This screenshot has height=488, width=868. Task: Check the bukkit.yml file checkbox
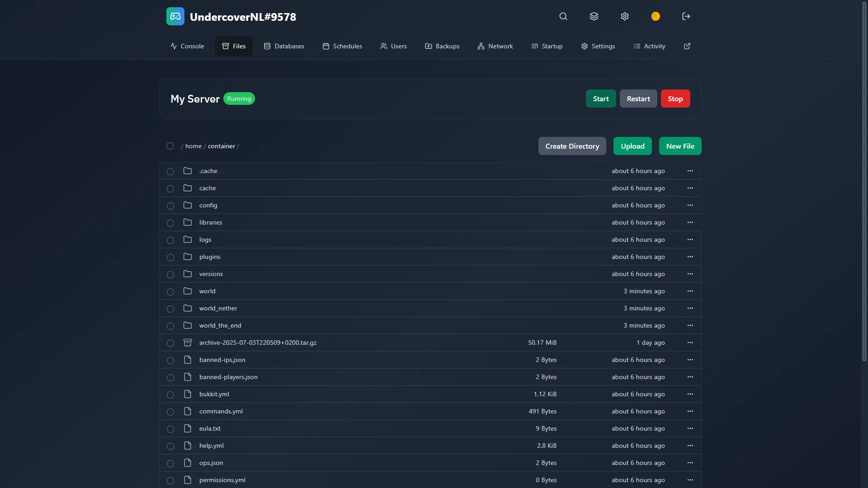coord(170,395)
